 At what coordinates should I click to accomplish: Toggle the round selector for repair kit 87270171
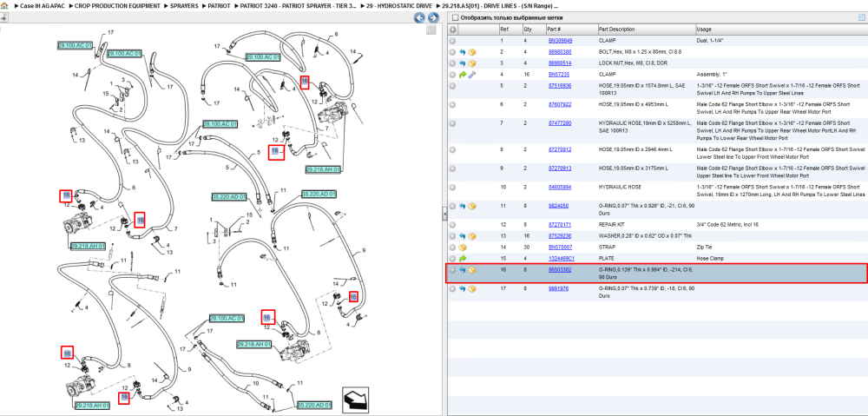coord(452,225)
